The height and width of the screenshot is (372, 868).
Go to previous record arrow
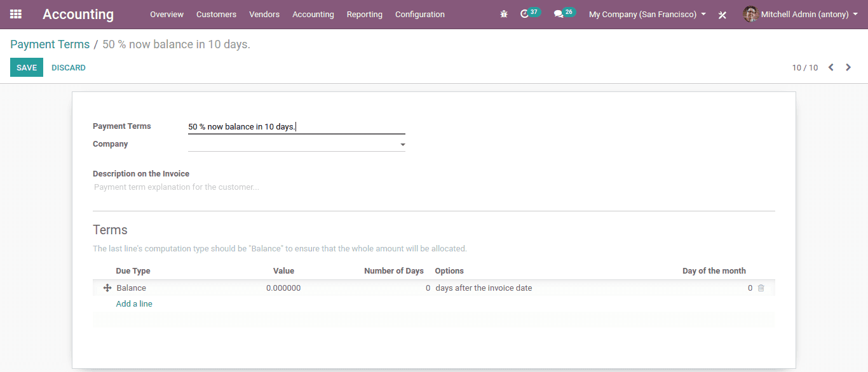tap(831, 67)
